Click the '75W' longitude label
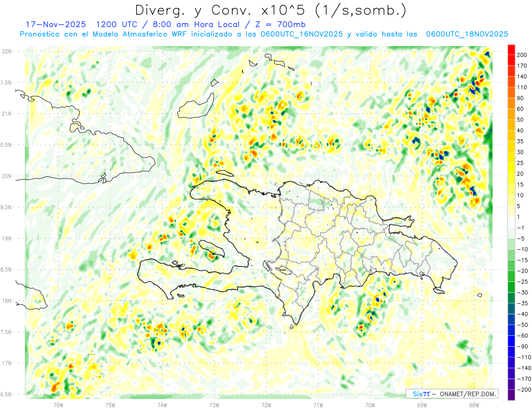The image size is (532, 411). [110, 404]
